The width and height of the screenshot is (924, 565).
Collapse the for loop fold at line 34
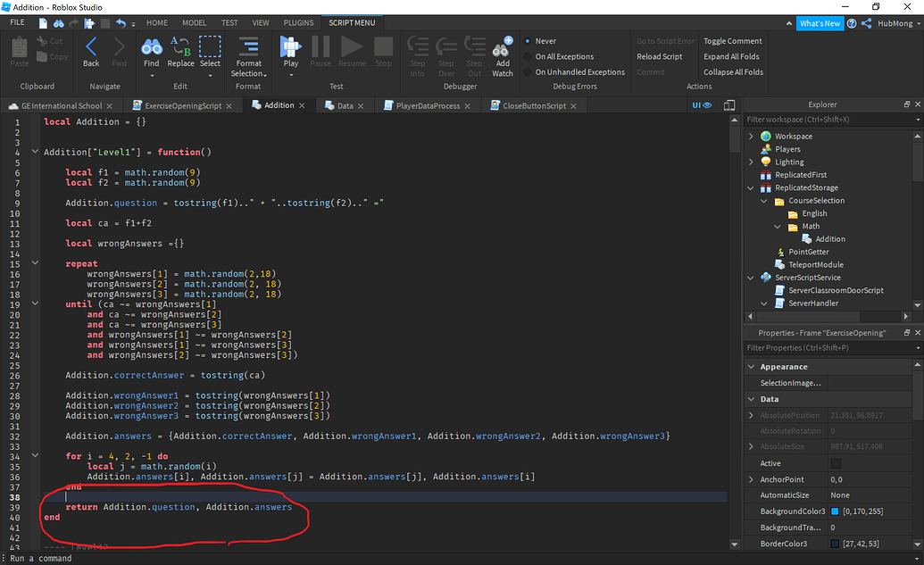pos(35,455)
